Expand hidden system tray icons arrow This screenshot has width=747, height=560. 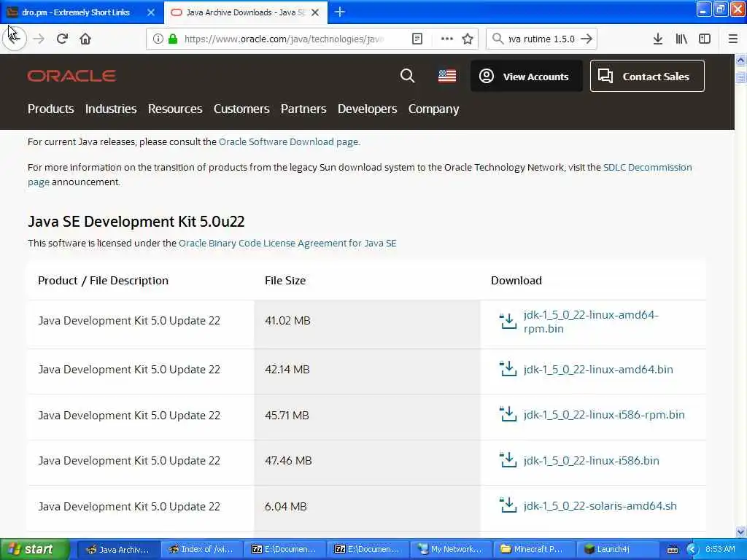[x=692, y=550]
